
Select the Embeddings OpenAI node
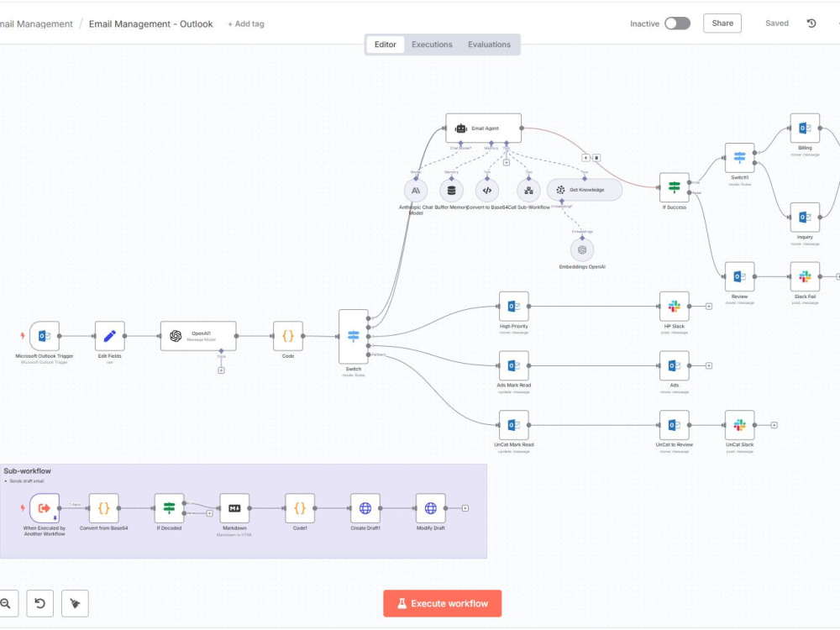pyautogui.click(x=582, y=249)
